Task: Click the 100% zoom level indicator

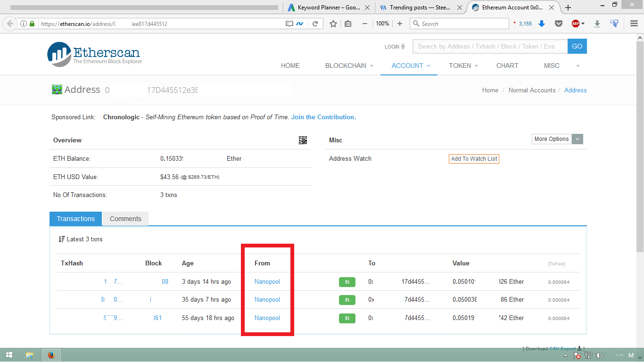Action: [x=382, y=24]
